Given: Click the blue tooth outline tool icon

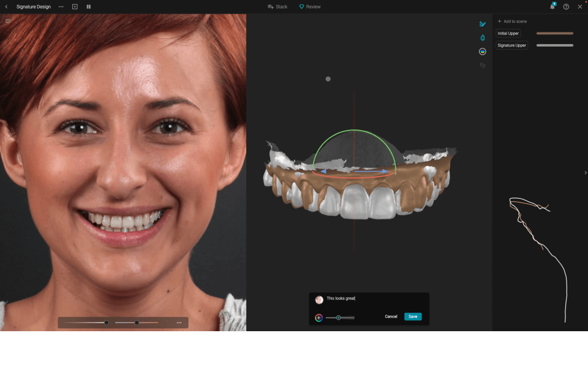Looking at the screenshot, I should tap(483, 38).
